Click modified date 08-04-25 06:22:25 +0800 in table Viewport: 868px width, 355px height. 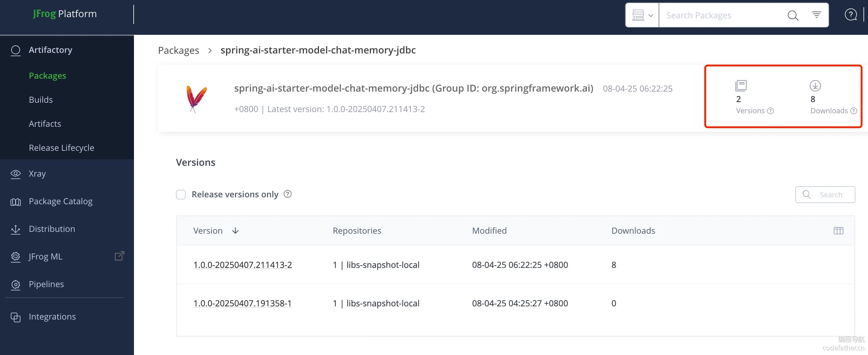tap(520, 265)
